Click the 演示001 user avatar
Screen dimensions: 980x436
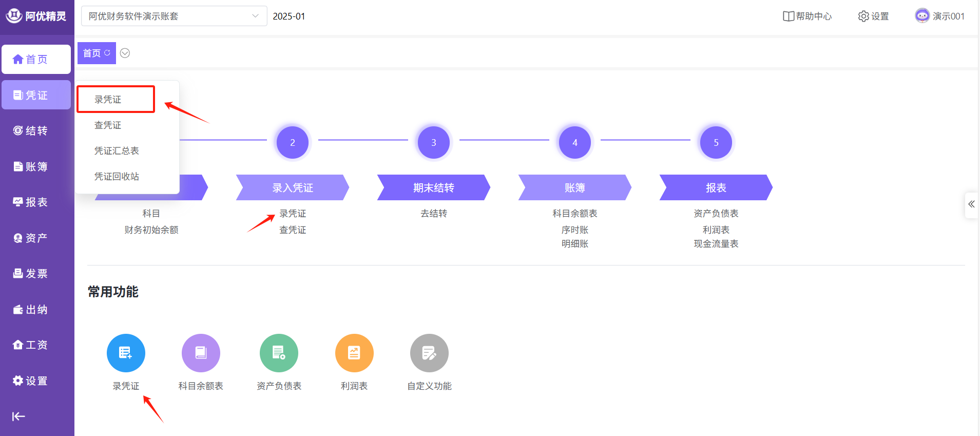pyautogui.click(x=922, y=16)
